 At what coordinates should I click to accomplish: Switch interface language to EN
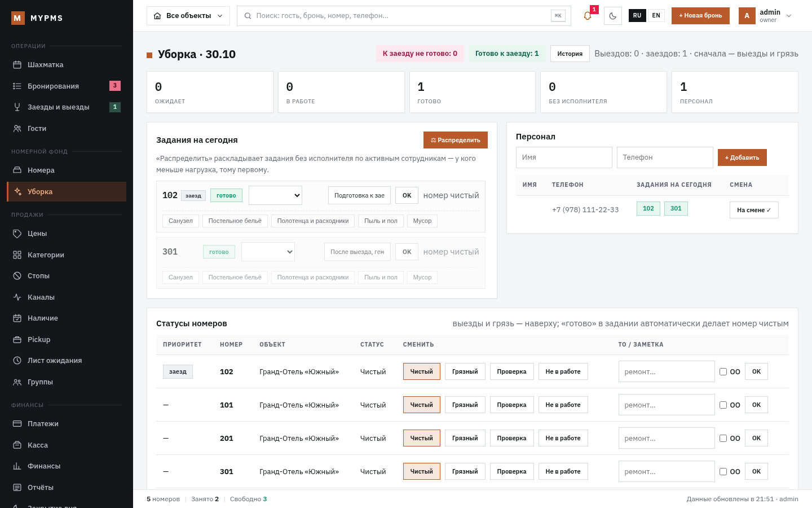656,16
